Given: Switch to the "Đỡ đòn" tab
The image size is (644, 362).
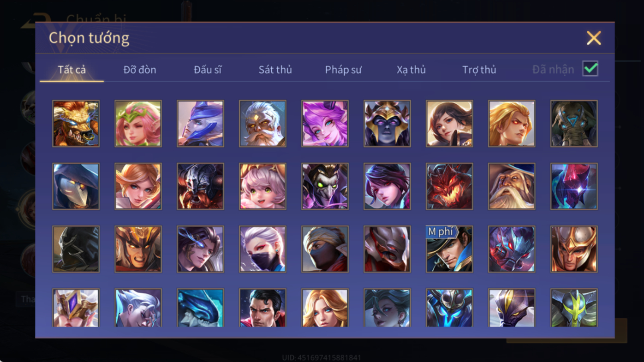Looking at the screenshot, I should click(140, 70).
